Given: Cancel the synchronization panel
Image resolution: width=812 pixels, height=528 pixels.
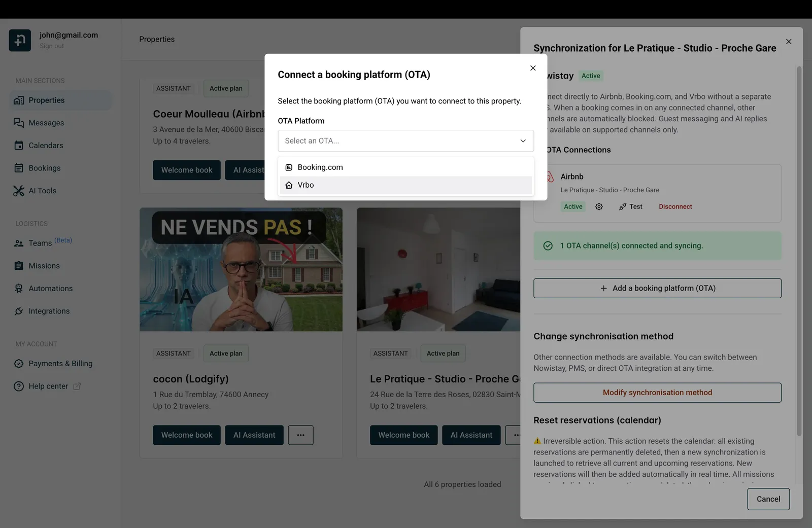Looking at the screenshot, I should (768, 499).
